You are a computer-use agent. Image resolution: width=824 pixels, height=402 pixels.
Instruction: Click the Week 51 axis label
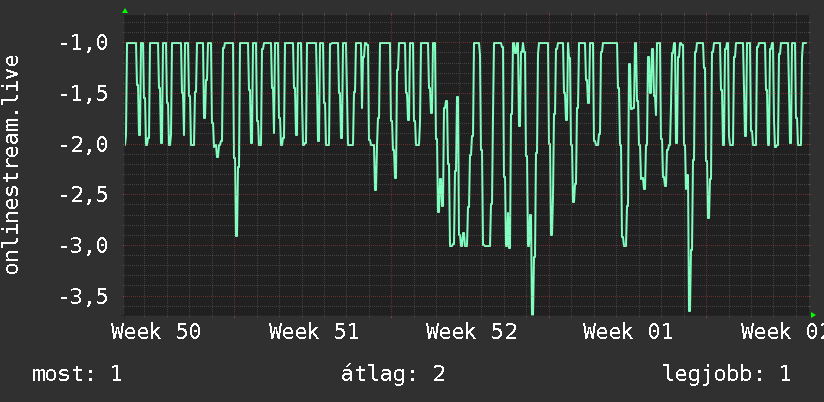coord(314,332)
